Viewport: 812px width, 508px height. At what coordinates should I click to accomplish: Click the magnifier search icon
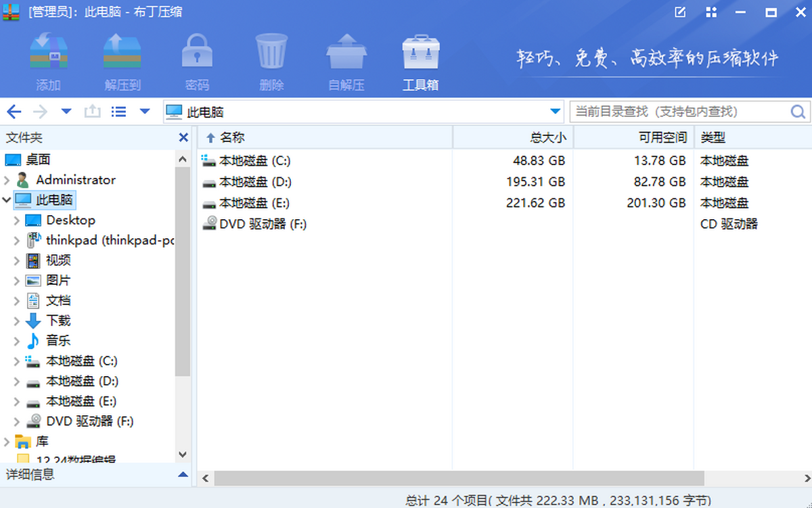[798, 112]
